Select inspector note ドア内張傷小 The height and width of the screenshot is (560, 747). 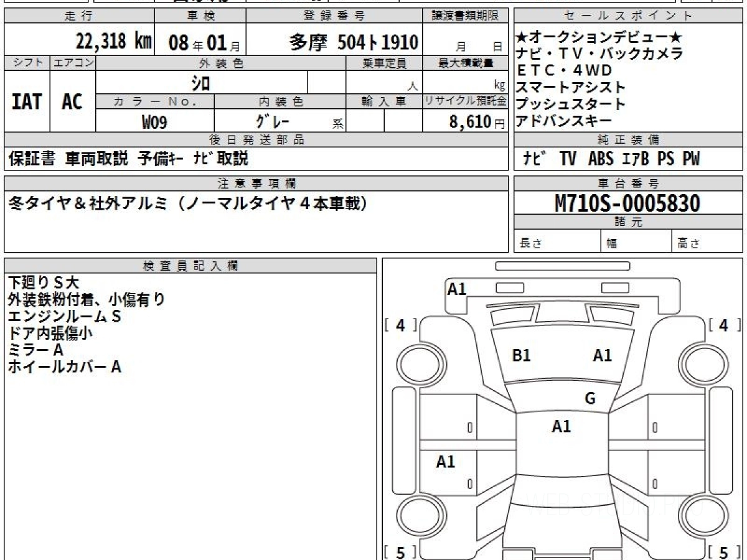pos(50,333)
